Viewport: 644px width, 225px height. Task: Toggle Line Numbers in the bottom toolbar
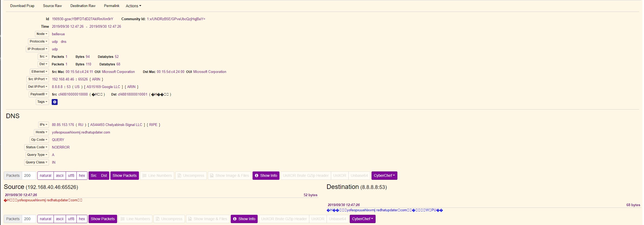coord(135,219)
